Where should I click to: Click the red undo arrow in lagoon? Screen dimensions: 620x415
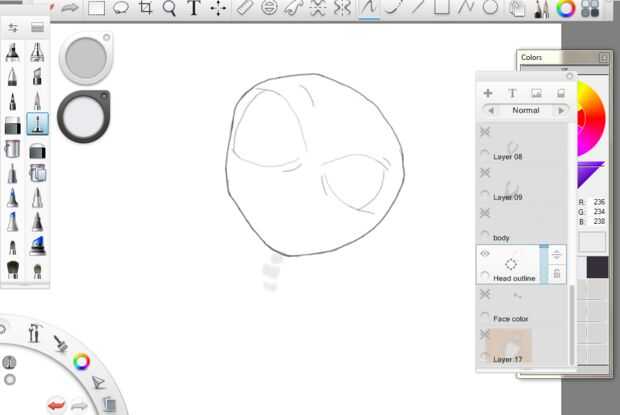[x=56, y=406]
